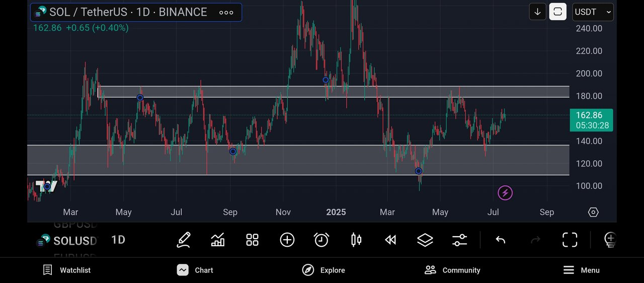The width and height of the screenshot is (644, 283).
Task: Open the three-dots options in symbol header
Action: tap(226, 13)
